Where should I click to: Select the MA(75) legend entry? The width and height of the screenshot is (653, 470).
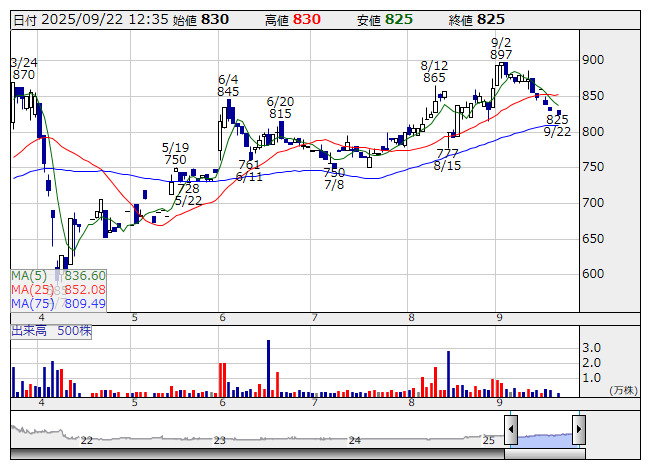click(x=58, y=304)
